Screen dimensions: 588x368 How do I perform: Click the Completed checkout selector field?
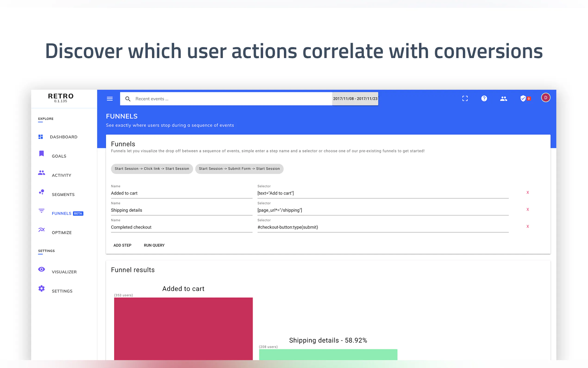[383, 227]
